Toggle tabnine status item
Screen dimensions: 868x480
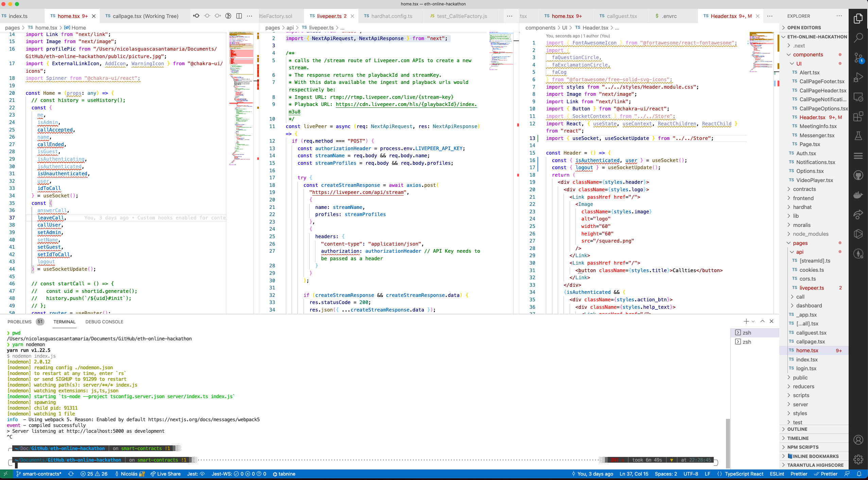(x=284, y=474)
